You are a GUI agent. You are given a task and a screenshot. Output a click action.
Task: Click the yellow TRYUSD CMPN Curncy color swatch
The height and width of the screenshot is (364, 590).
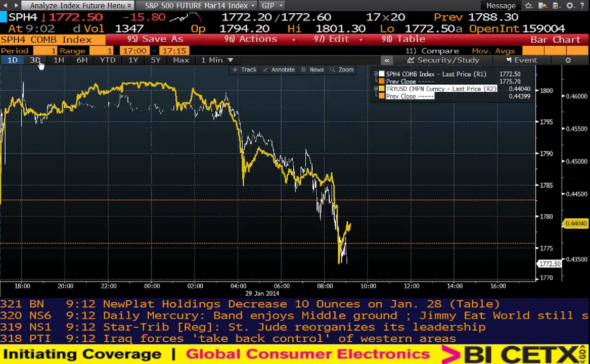coord(382,88)
